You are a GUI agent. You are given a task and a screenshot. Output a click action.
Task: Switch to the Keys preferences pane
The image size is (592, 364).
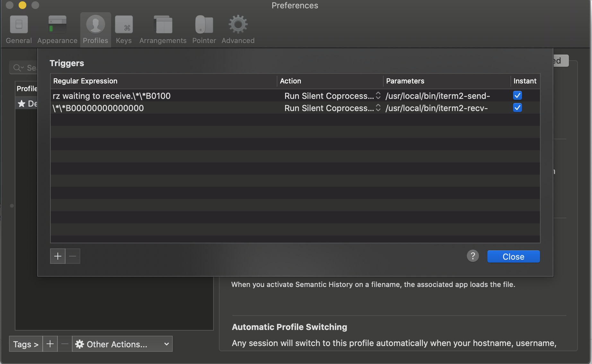(124, 30)
